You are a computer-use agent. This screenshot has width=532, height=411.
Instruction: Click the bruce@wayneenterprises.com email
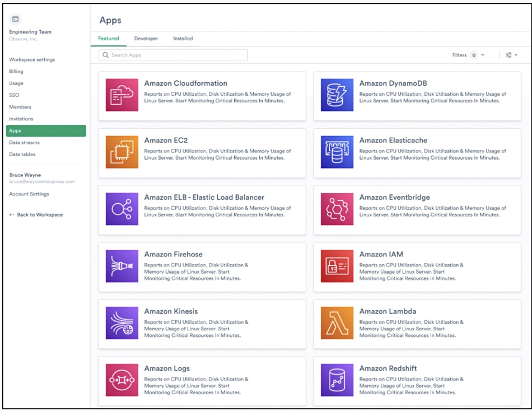[42, 182]
